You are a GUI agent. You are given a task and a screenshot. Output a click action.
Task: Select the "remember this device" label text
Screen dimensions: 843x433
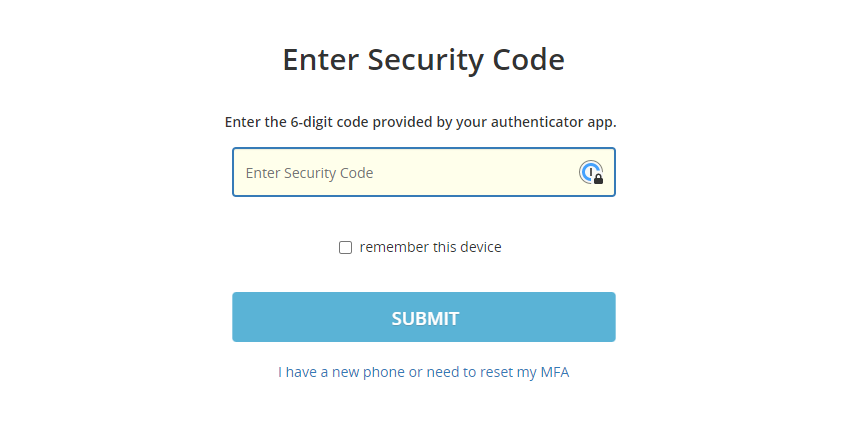(430, 247)
